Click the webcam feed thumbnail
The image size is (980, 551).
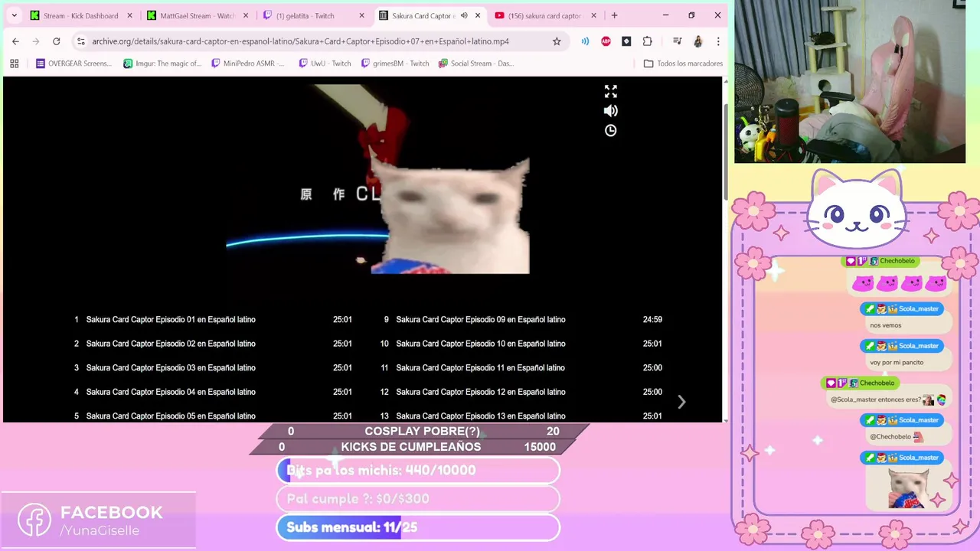click(850, 81)
